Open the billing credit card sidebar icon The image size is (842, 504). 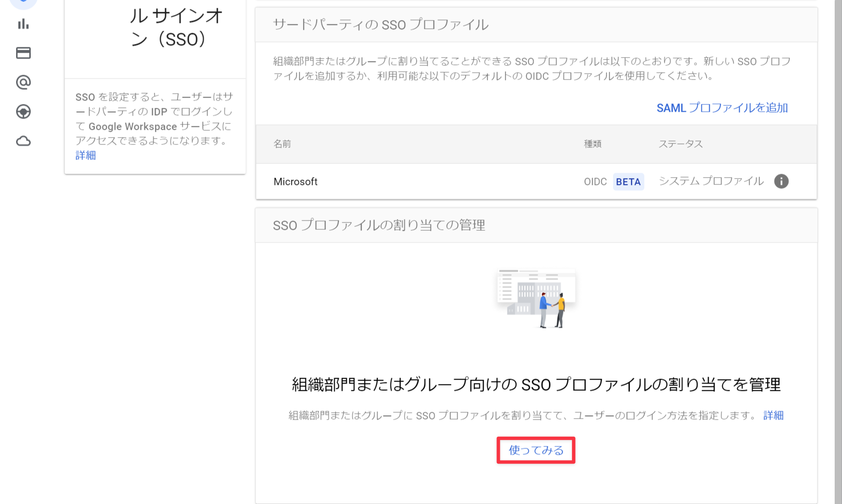[23, 53]
